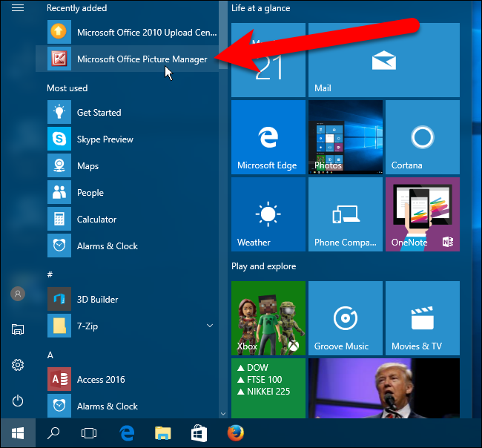Open Alarms & Clock under Most used
The image size is (482, 448).
tap(127, 246)
